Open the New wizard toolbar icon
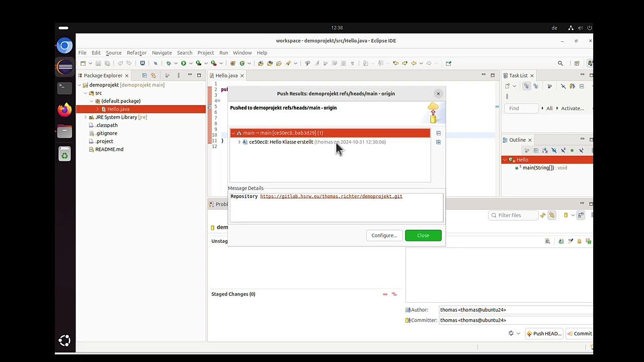Screen dimensions: 644x362 pyautogui.click(x=83, y=63)
